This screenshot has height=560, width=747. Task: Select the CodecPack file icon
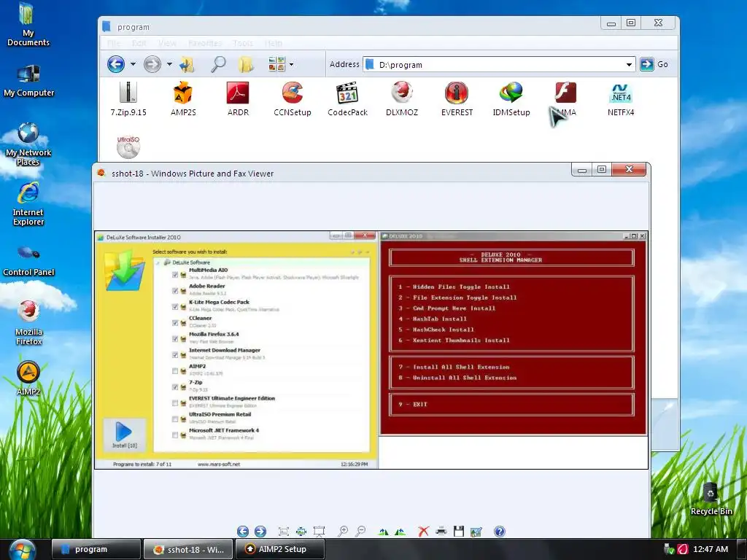point(347,99)
